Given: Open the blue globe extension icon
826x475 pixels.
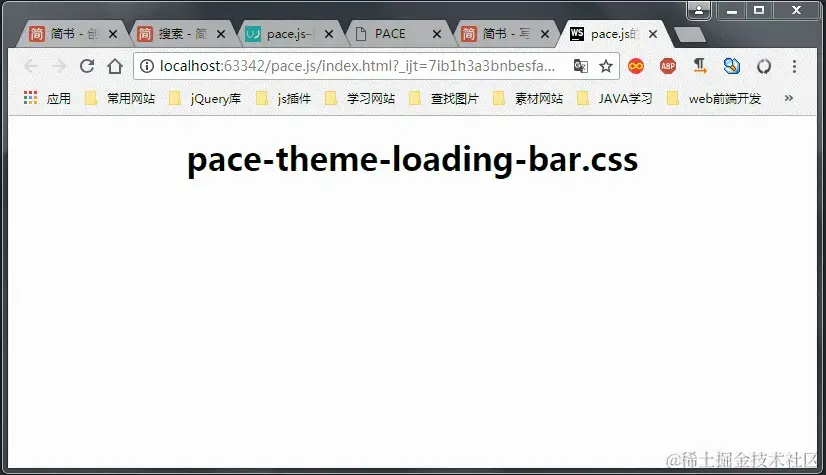Looking at the screenshot, I should (732, 66).
